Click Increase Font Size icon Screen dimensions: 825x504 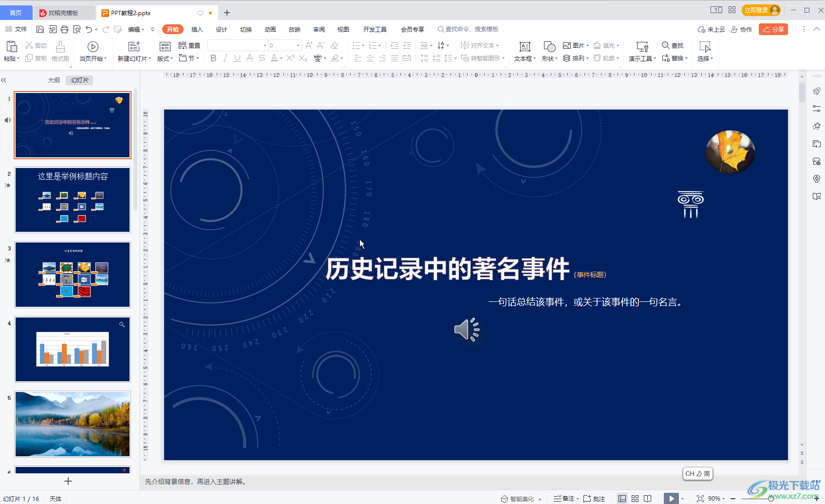[309, 45]
